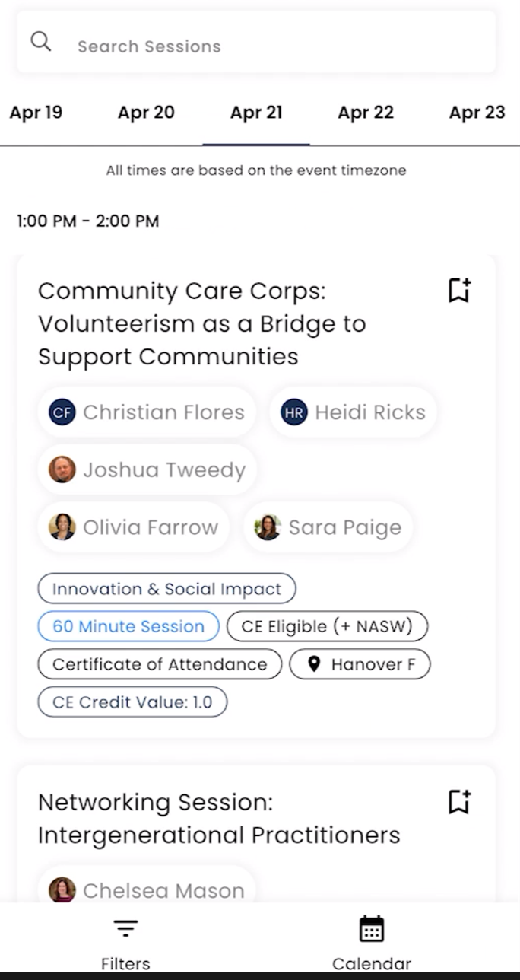Tap Olivia Farrow's profile photo
Viewport: 520px width, 980px height.
pos(62,527)
